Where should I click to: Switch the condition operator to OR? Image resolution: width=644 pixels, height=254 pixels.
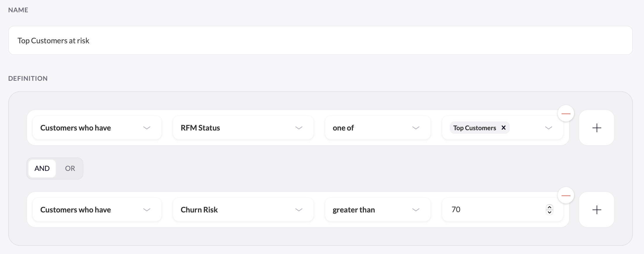click(70, 169)
